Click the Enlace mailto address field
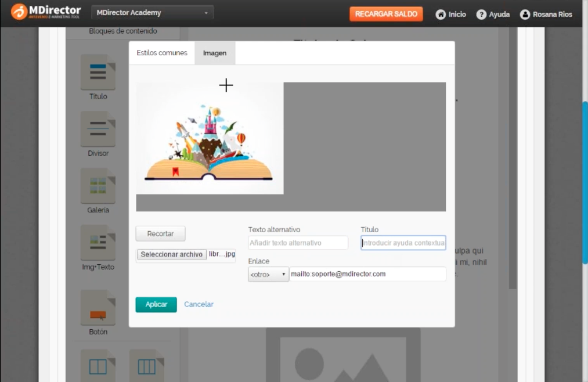This screenshot has width=588, height=382. point(367,274)
